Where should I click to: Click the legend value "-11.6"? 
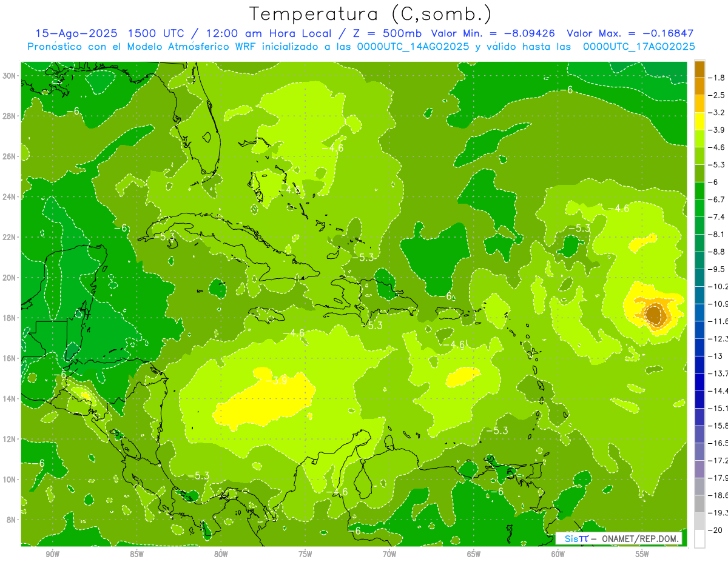coord(718,321)
